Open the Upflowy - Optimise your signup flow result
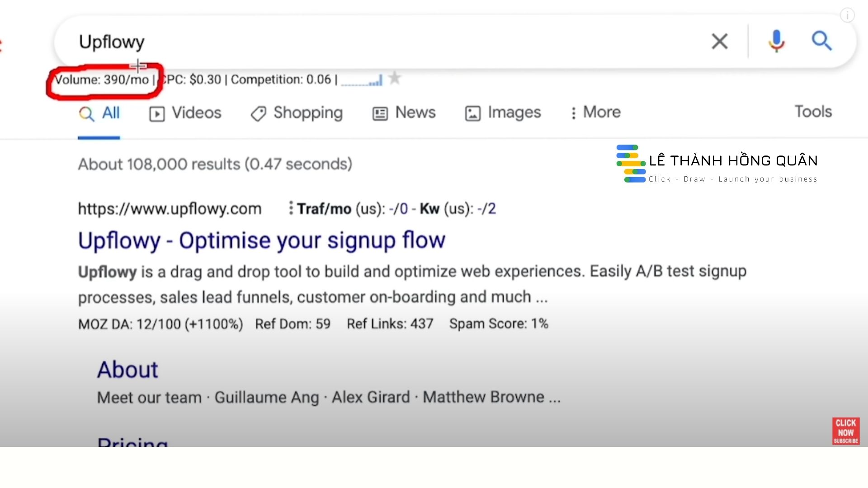Image resolution: width=868 pixels, height=488 pixels. [x=261, y=240]
